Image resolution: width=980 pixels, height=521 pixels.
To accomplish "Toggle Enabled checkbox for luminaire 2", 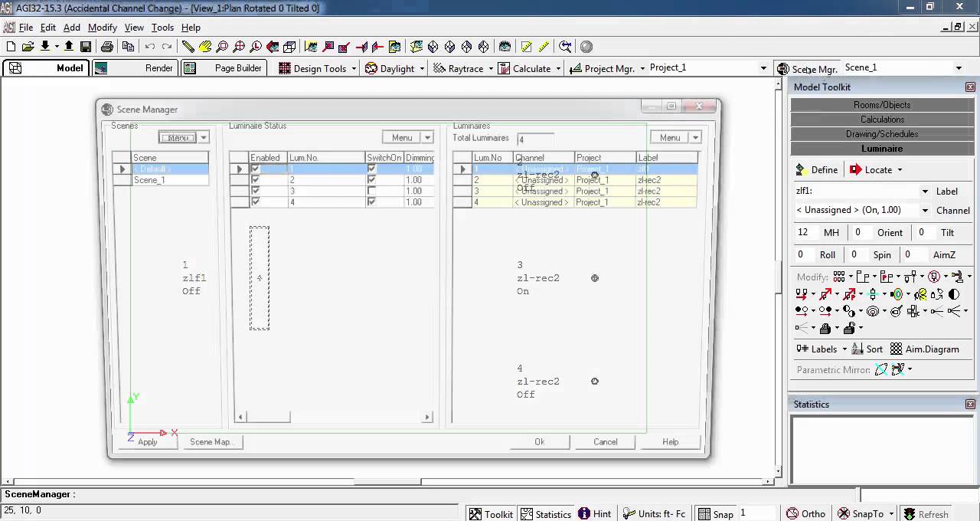I will 256,180.
